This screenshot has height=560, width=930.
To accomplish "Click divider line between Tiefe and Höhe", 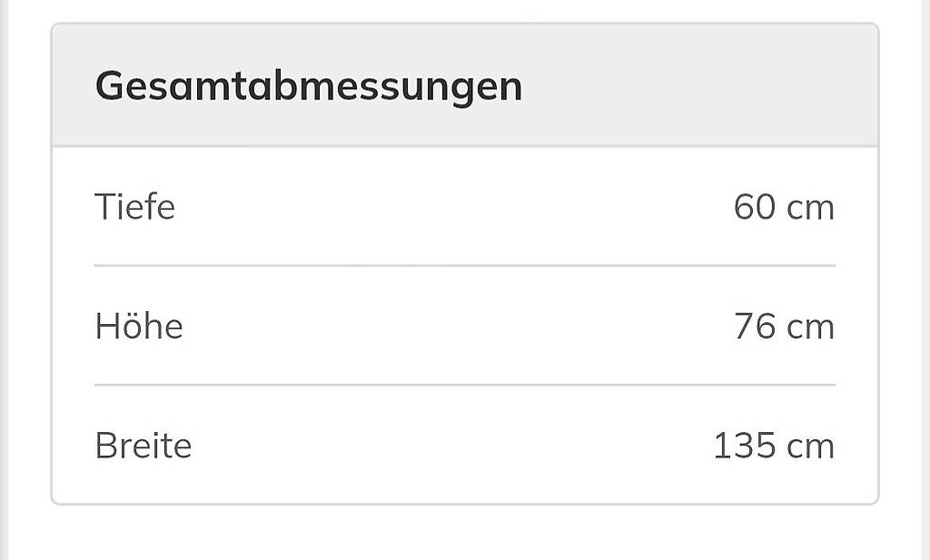I will [465, 266].
